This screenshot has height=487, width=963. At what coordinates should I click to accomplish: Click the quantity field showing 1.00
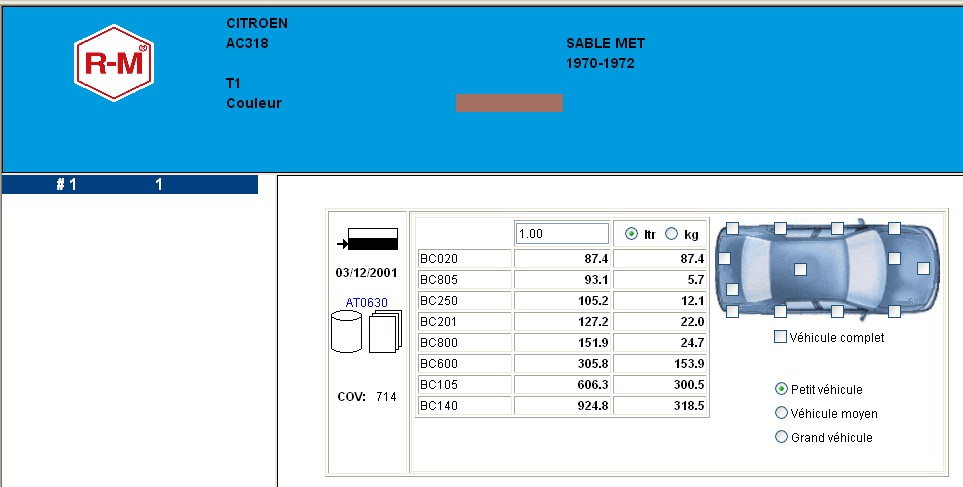point(562,233)
